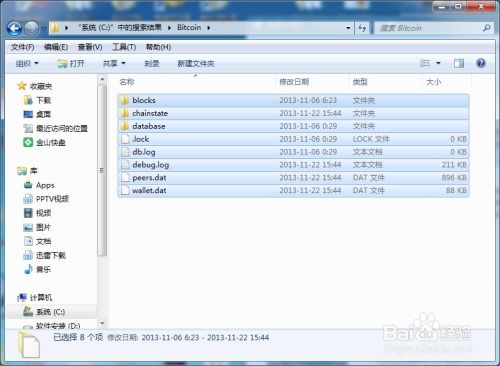Open the 文件(F) menu
The height and width of the screenshot is (366, 500).
23,47
